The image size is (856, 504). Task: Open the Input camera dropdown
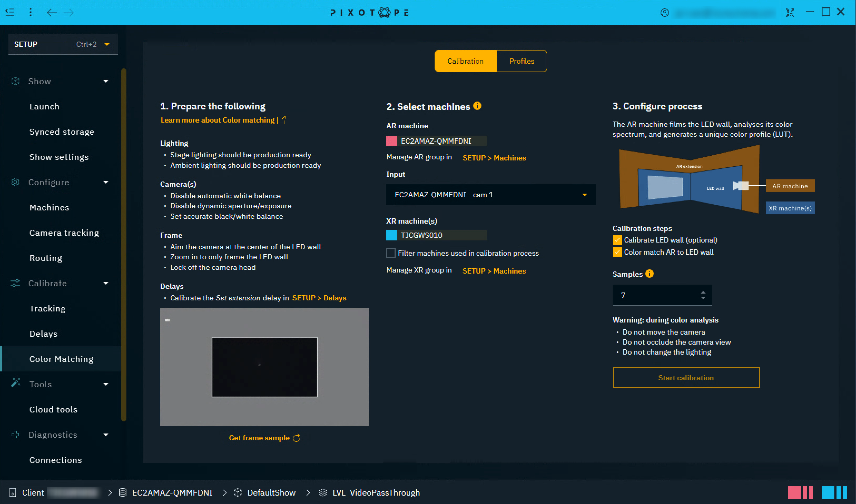click(x=490, y=195)
